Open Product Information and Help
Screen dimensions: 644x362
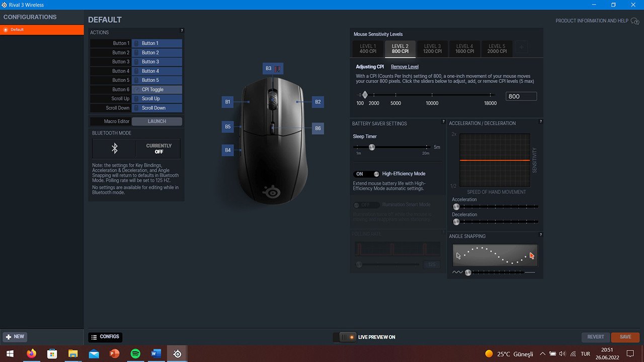(592, 21)
